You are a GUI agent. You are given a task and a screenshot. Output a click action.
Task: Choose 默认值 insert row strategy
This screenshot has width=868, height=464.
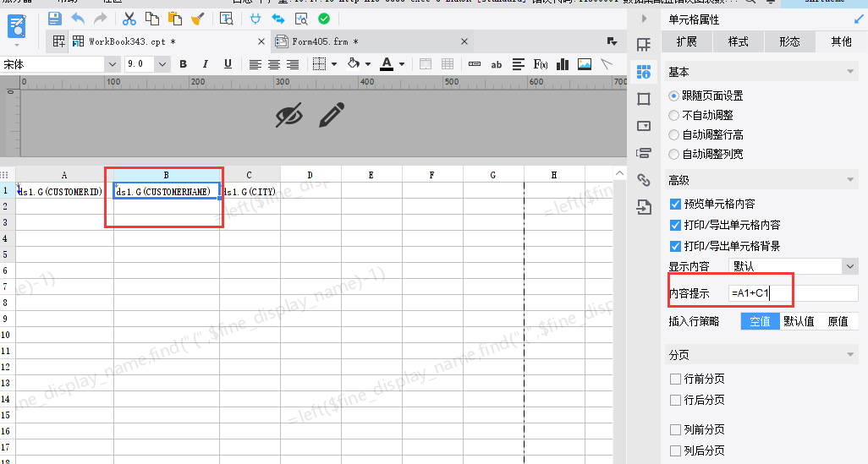799,321
